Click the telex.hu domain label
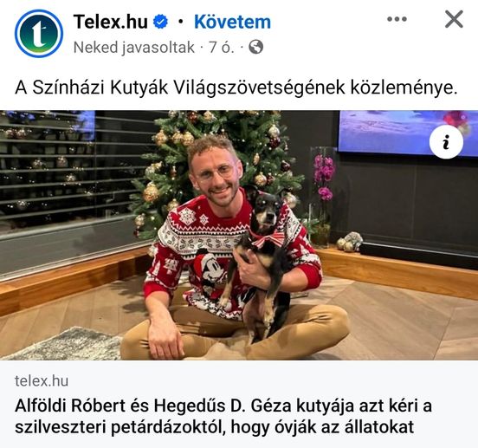 [42, 381]
